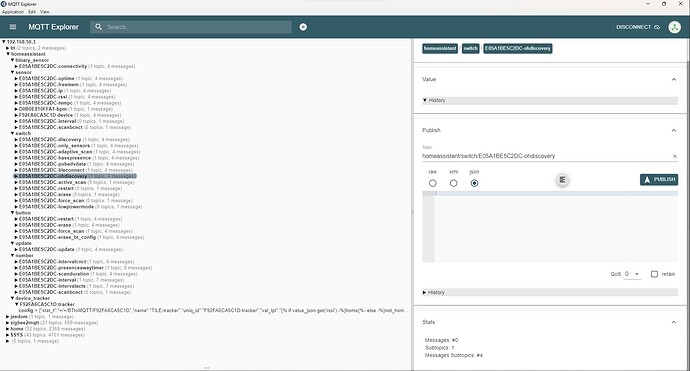Image resolution: width=690 pixels, height=371 pixels.
Task: Expand the jeedom topic
Action: point(7,316)
